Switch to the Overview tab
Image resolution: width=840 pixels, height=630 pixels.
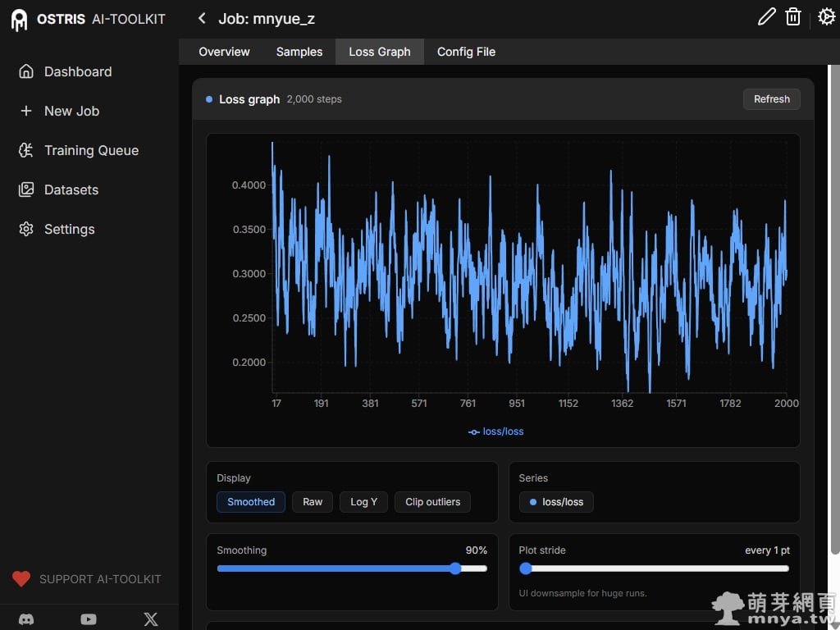coord(224,52)
